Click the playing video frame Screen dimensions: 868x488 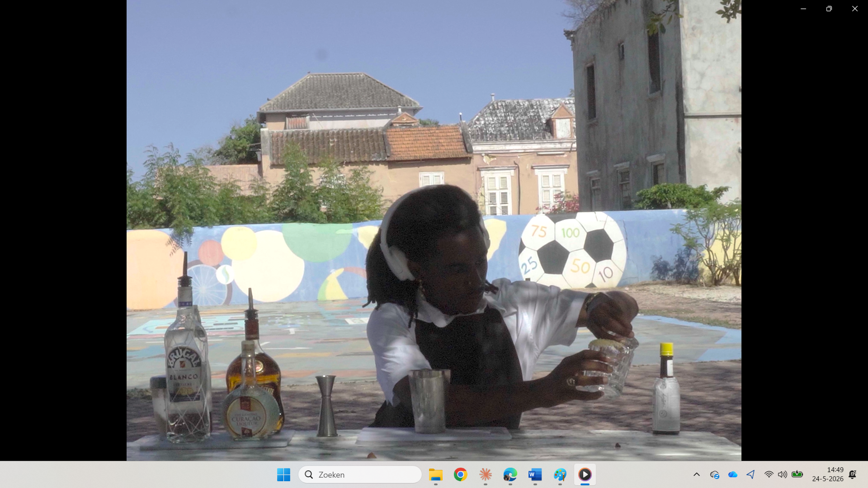[434, 230]
